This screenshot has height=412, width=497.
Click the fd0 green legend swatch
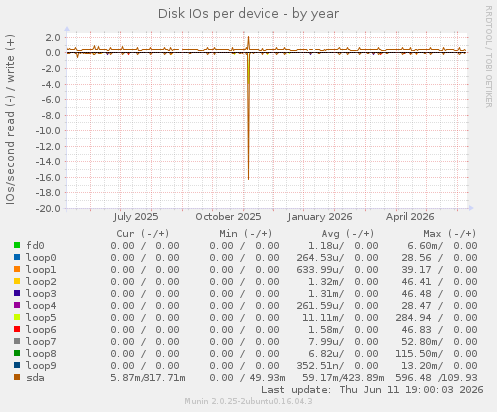pyautogui.click(x=17, y=245)
